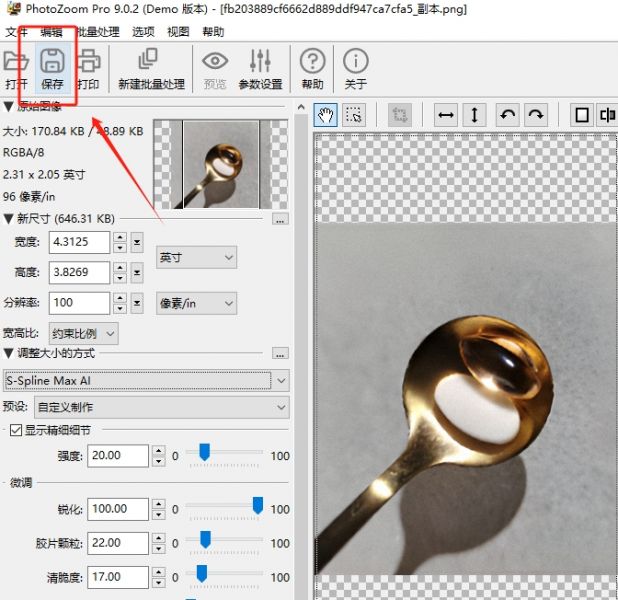Click the strength (强度) value field
The height and width of the screenshot is (600, 618).
[118, 456]
